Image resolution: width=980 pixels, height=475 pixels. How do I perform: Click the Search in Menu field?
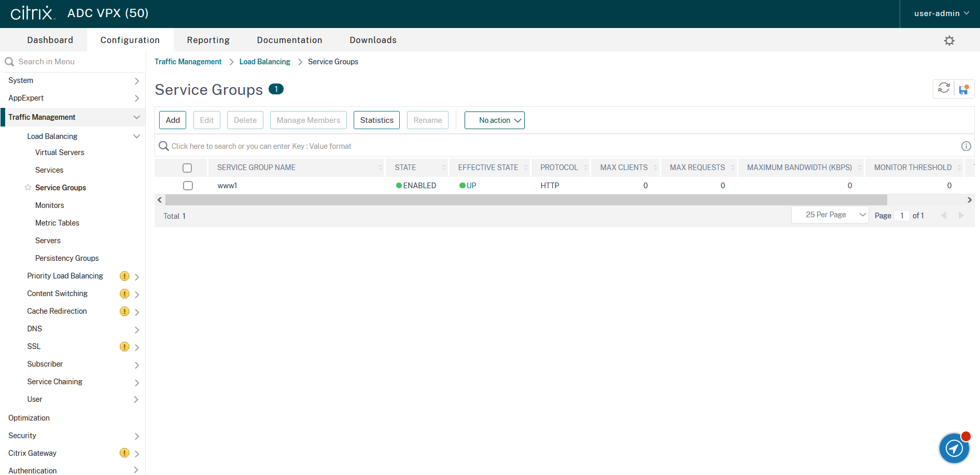tap(73, 62)
